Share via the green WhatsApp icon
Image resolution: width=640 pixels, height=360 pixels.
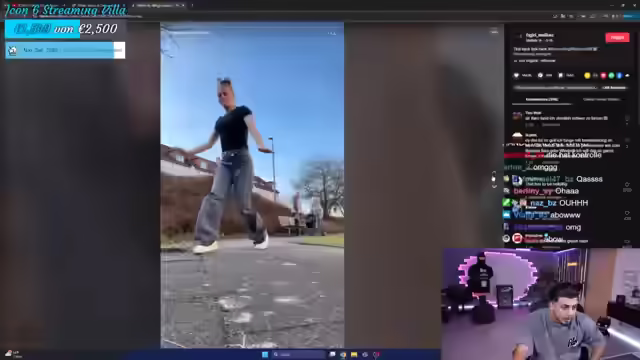pos(611,76)
